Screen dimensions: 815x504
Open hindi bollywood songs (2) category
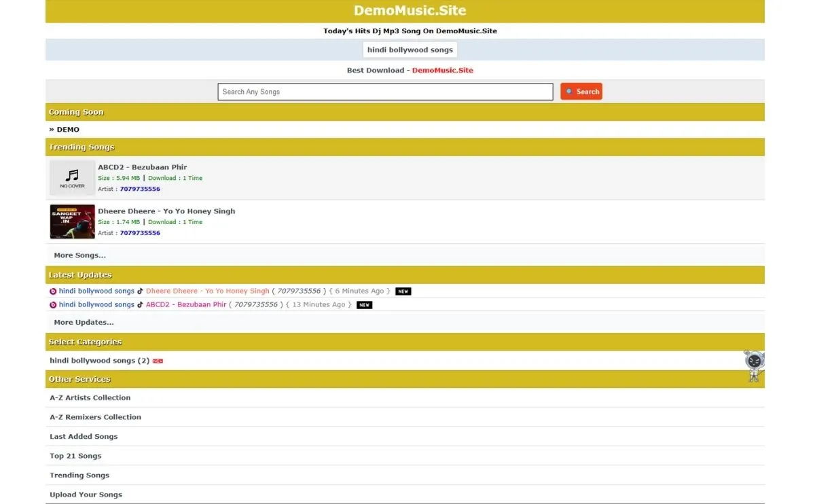coord(99,361)
